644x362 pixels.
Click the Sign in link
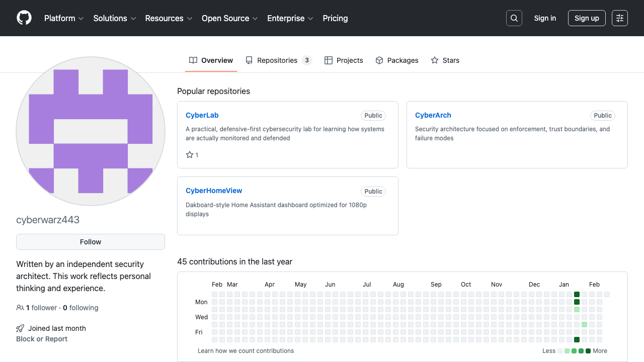click(x=545, y=18)
